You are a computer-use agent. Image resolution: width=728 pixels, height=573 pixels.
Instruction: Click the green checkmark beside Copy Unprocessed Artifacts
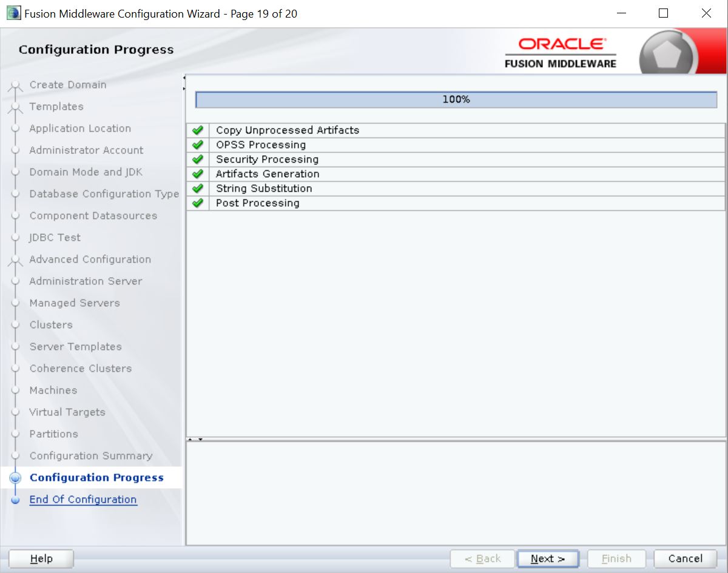pyautogui.click(x=197, y=130)
